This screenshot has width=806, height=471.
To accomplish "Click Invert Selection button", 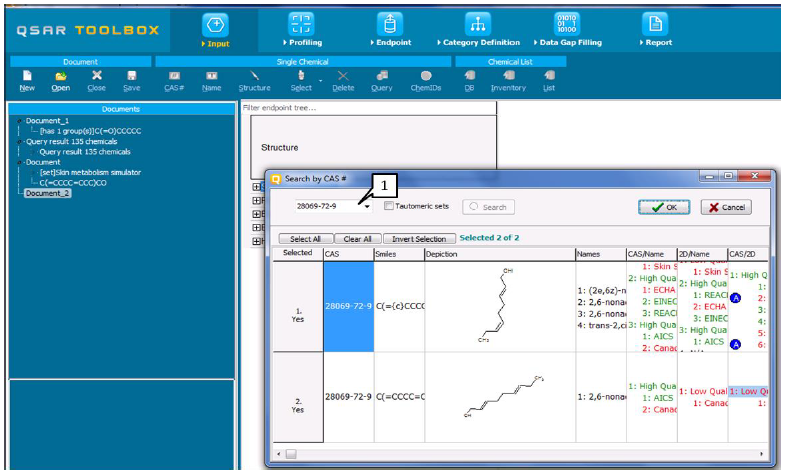I will point(419,239).
